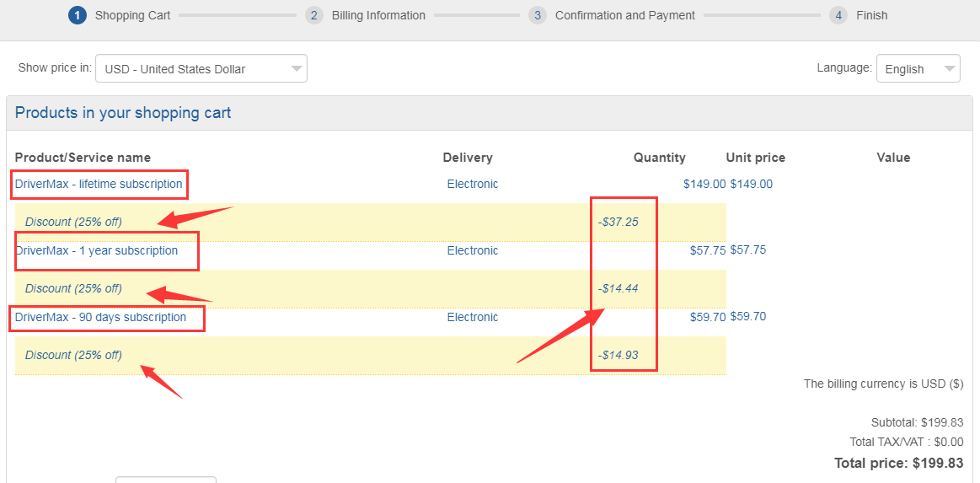Click the -$14.44 discount amount
The width and height of the screenshot is (980, 483).
click(619, 288)
